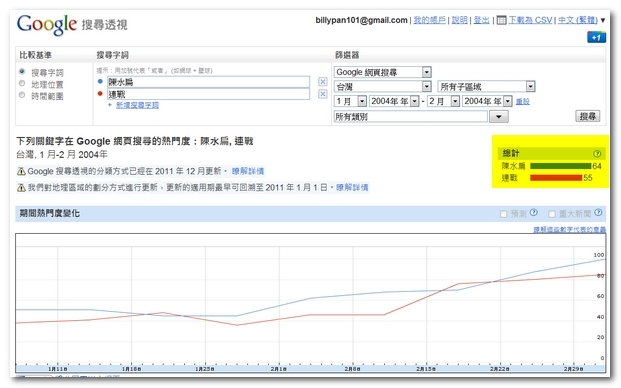Remove the 連戰 search term with X
621x388 pixels.
tap(323, 94)
